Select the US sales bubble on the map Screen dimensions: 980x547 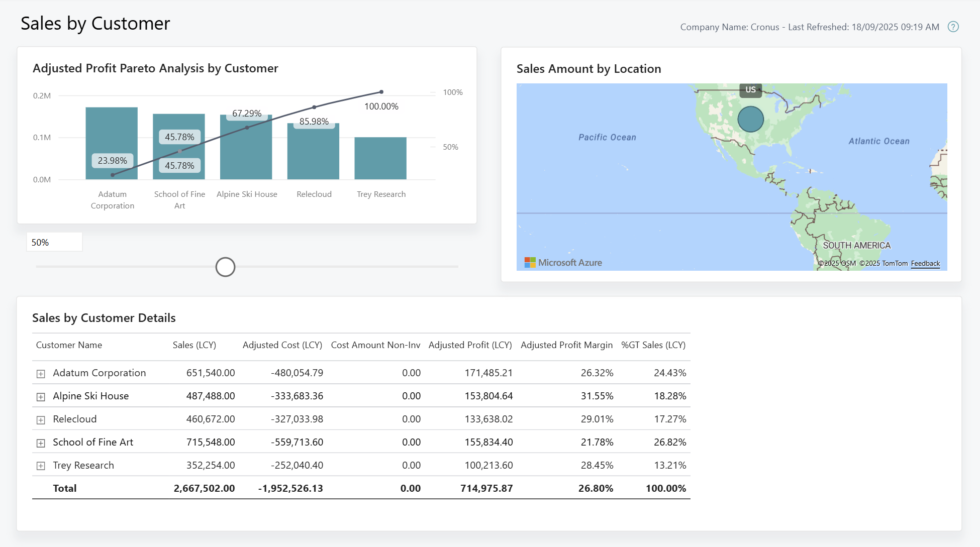[x=750, y=119]
